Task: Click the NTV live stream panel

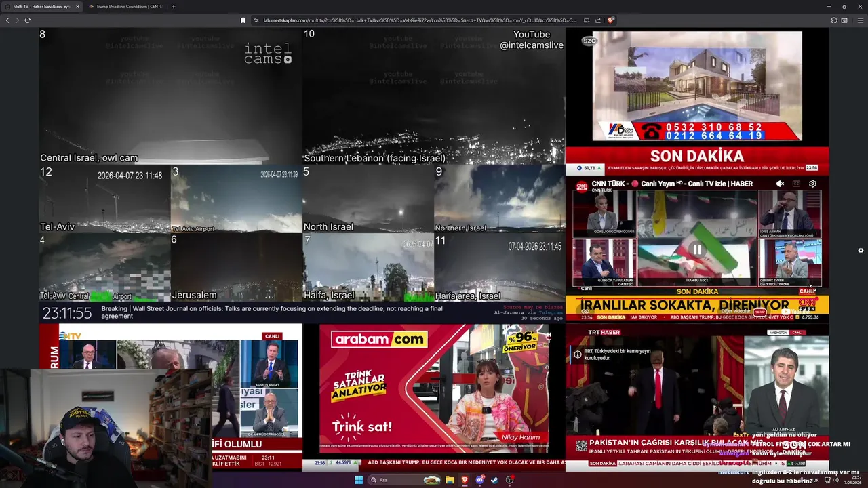Action: pos(170,397)
